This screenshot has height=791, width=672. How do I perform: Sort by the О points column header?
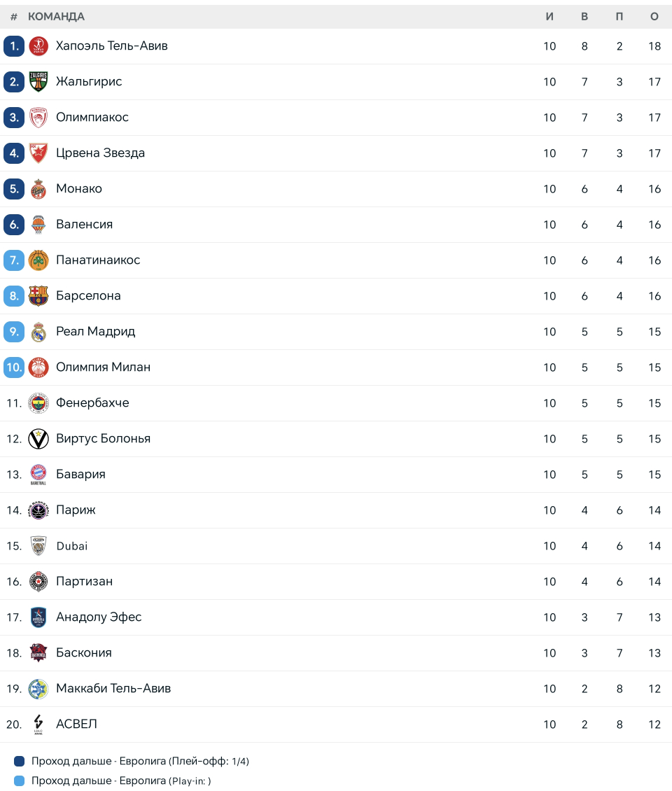tap(654, 17)
